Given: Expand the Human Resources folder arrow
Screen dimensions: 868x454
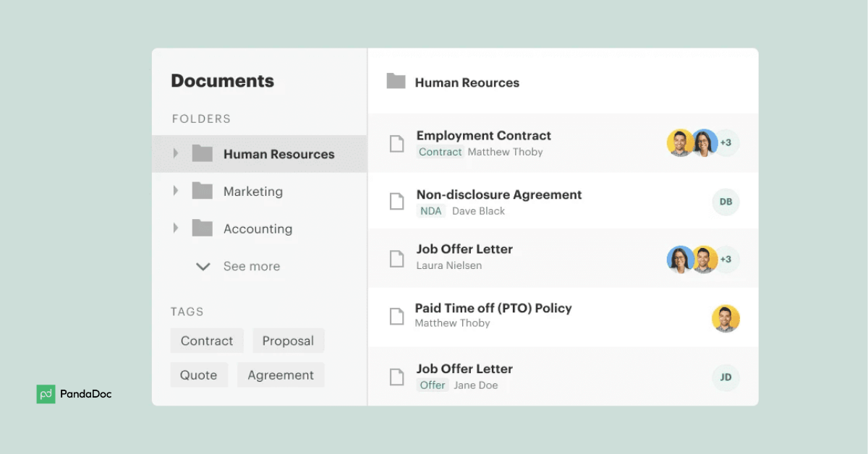Looking at the screenshot, I should tap(175, 154).
